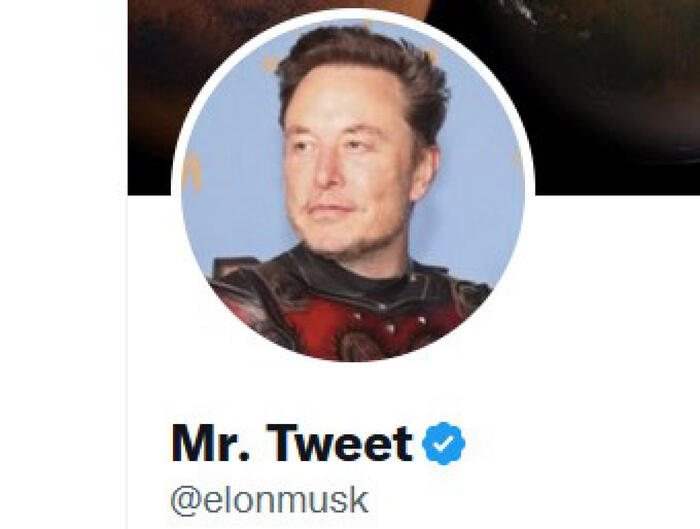
Task: Click the face in the profile photo
Action: (346, 165)
